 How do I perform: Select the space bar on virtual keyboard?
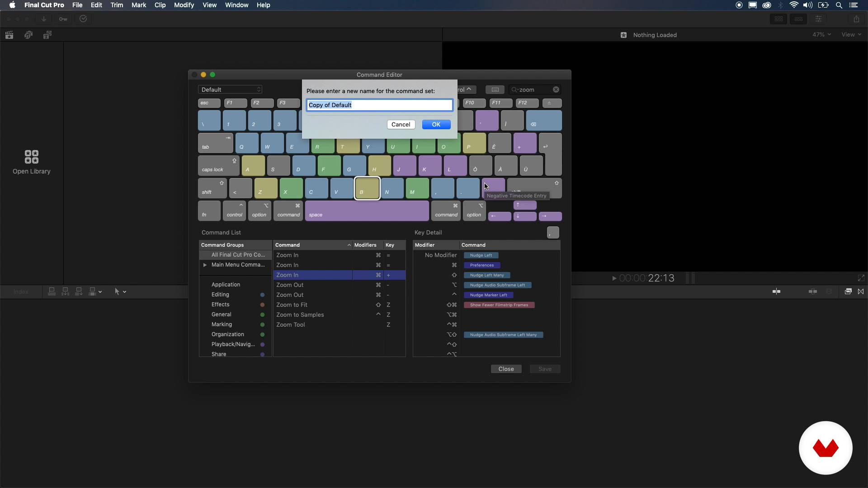367,211
